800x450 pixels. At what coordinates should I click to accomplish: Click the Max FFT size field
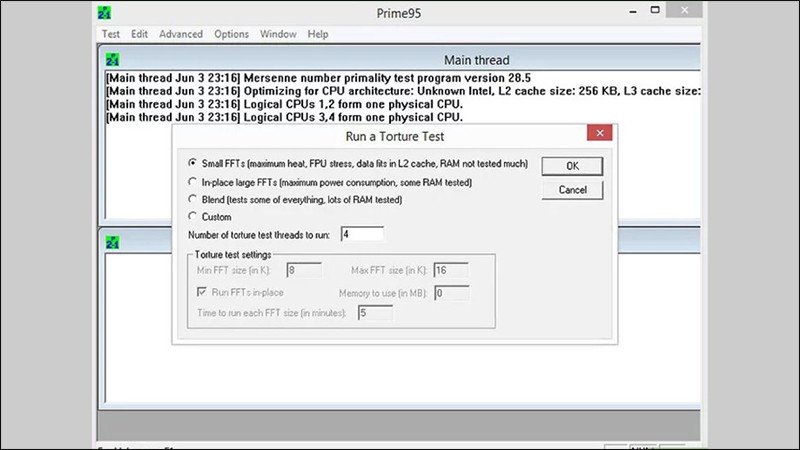(x=451, y=270)
